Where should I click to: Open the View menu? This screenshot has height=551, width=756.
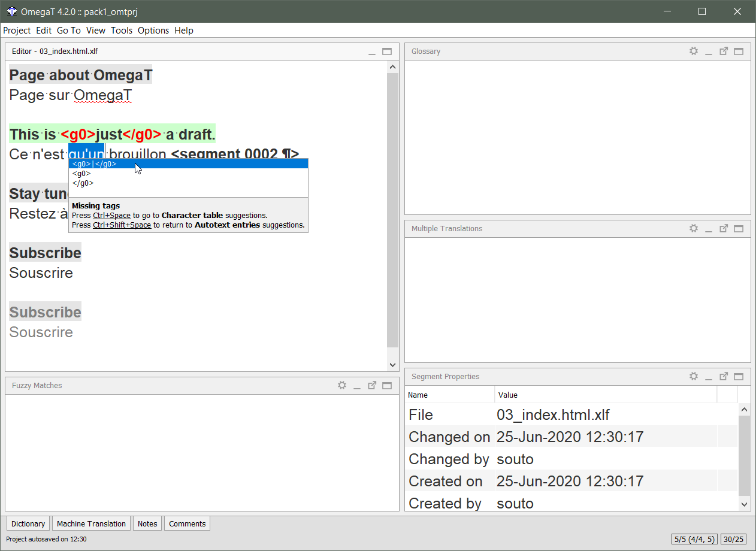pyautogui.click(x=96, y=31)
